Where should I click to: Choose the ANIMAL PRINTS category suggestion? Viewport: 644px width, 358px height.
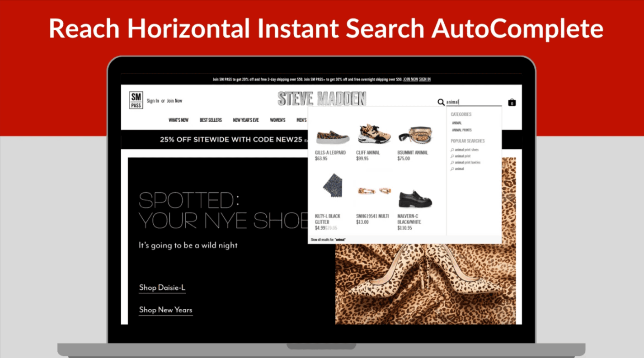pos(461,130)
